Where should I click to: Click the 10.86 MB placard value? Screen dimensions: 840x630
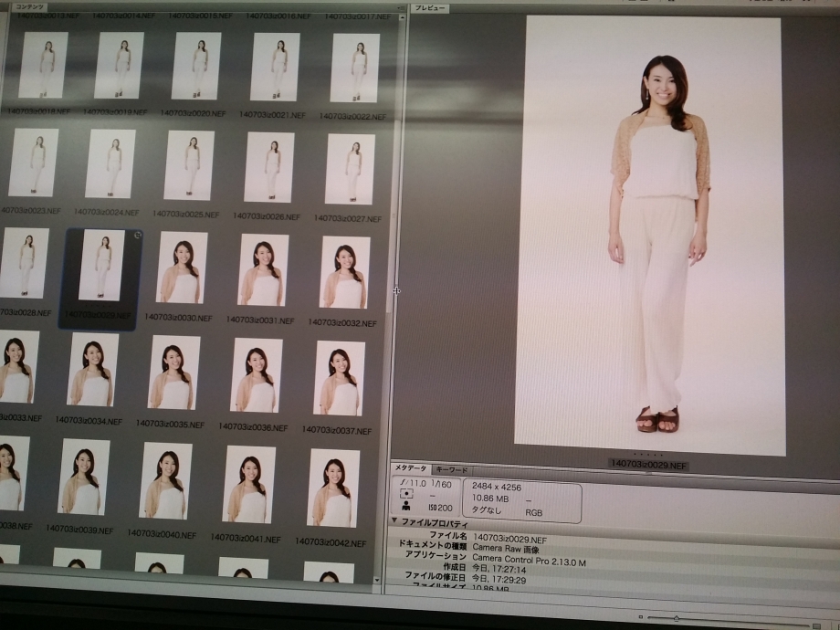coord(490,499)
